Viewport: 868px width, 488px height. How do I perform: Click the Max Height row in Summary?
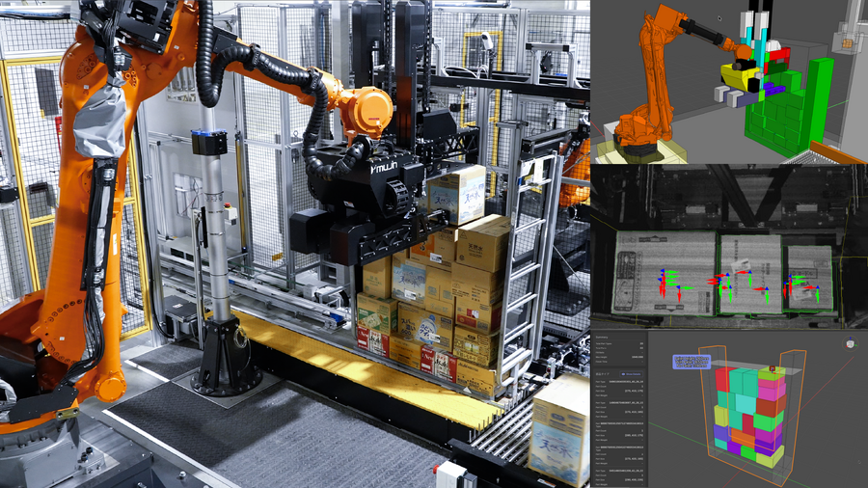click(x=619, y=357)
